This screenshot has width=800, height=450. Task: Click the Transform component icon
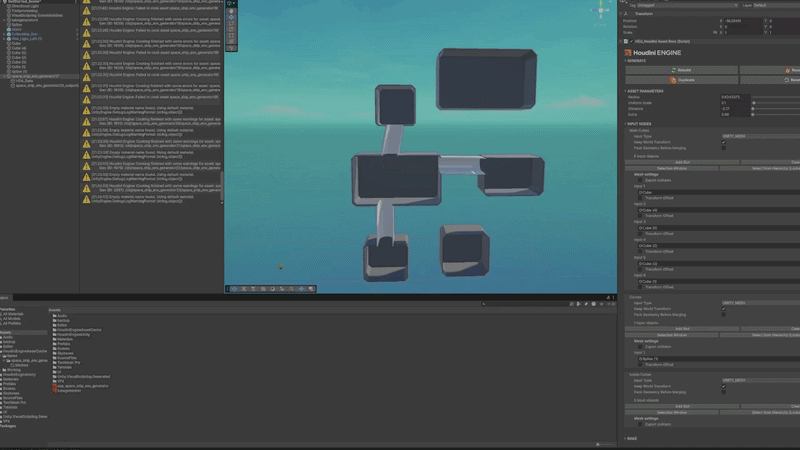click(x=626, y=14)
